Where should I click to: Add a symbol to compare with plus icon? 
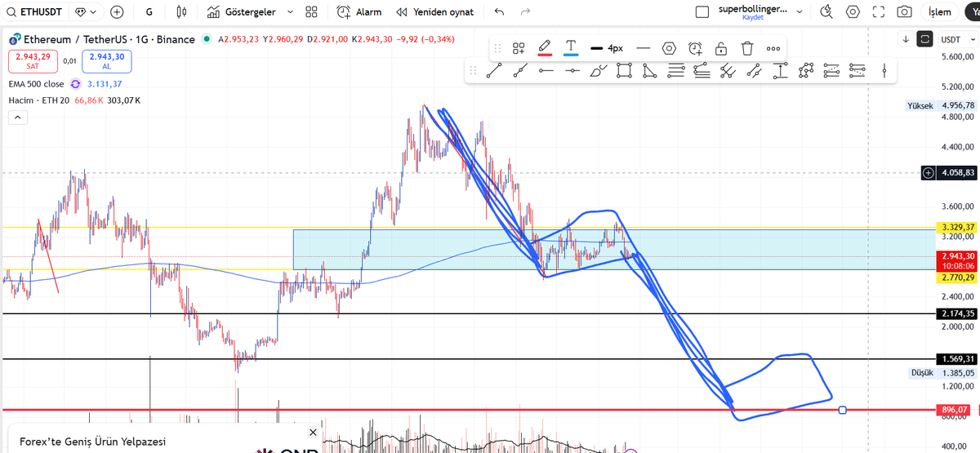[x=117, y=12]
